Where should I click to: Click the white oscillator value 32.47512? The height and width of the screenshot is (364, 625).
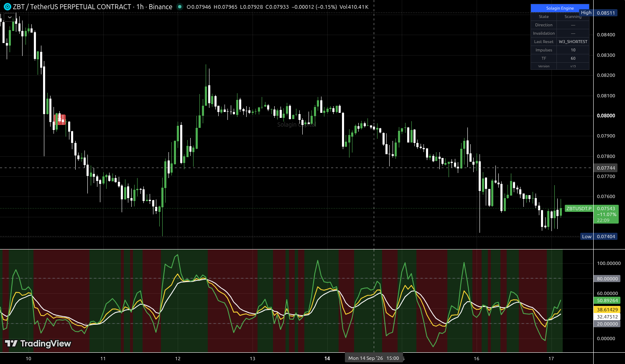607,317
